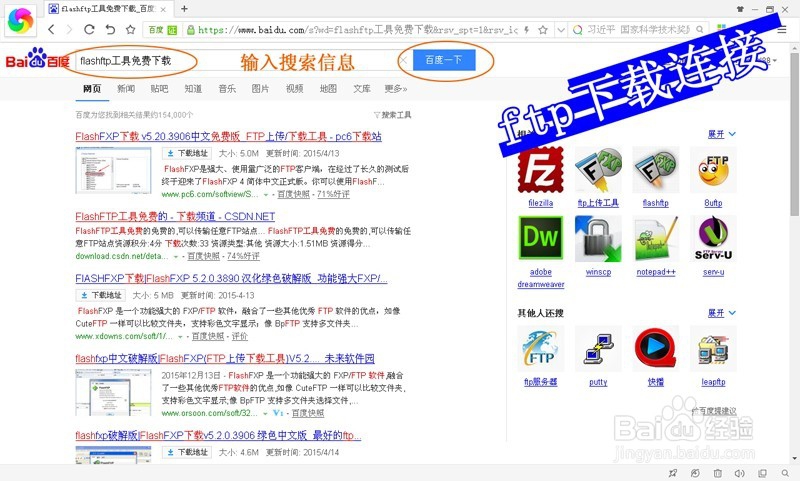
Task: Open the 71%好评 rating link
Action: [333, 194]
